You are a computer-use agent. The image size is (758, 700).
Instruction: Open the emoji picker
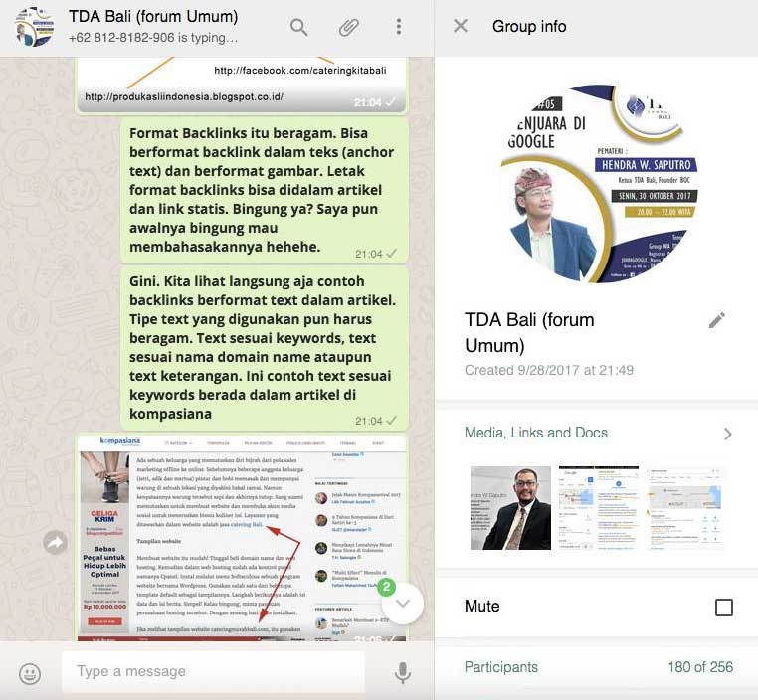click(30, 673)
